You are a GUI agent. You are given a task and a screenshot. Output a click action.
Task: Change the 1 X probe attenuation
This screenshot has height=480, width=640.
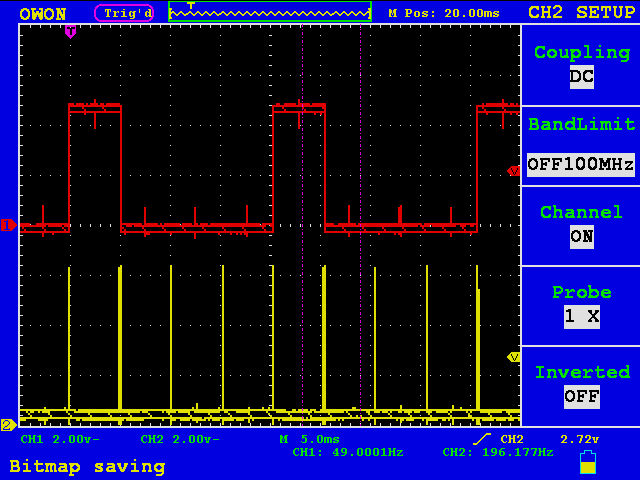(582, 316)
